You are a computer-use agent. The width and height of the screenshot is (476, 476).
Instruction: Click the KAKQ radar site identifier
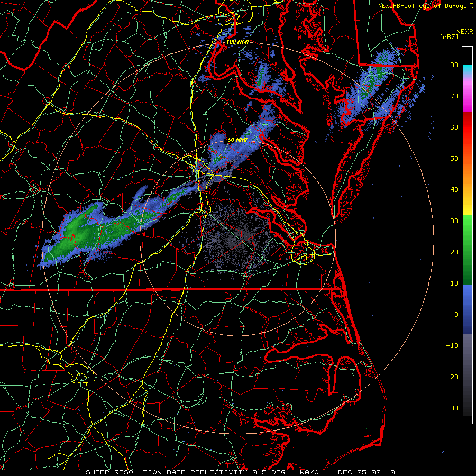coord(309,472)
